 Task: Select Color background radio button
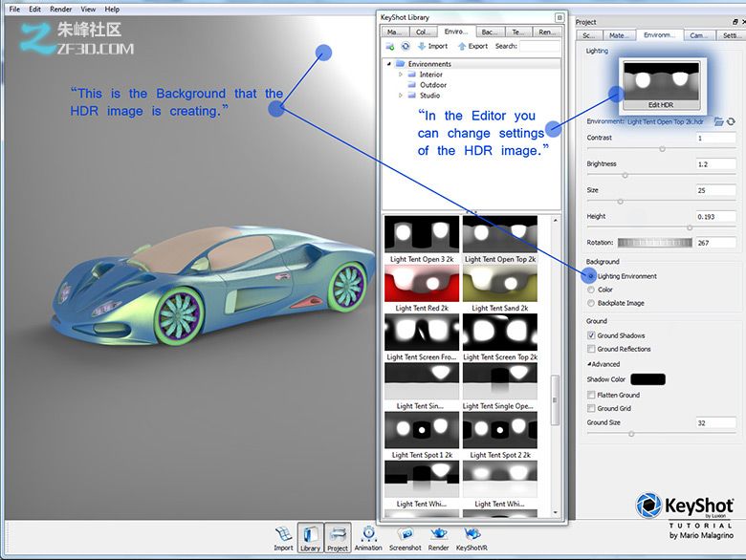(591, 290)
